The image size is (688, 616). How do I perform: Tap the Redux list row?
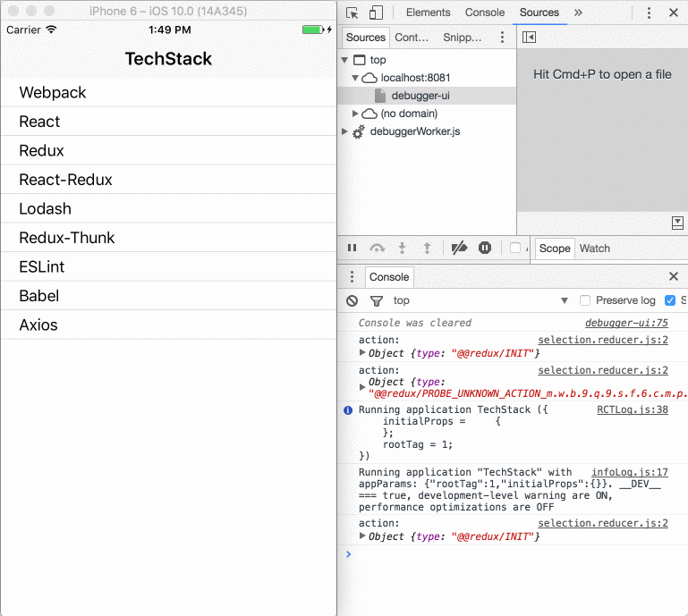pyautogui.click(x=168, y=150)
